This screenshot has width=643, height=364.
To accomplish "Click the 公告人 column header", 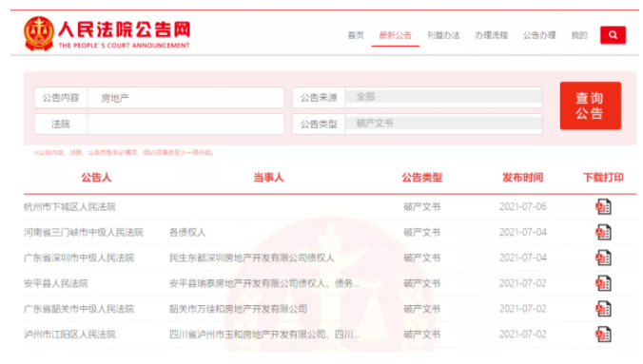I will (x=96, y=178).
